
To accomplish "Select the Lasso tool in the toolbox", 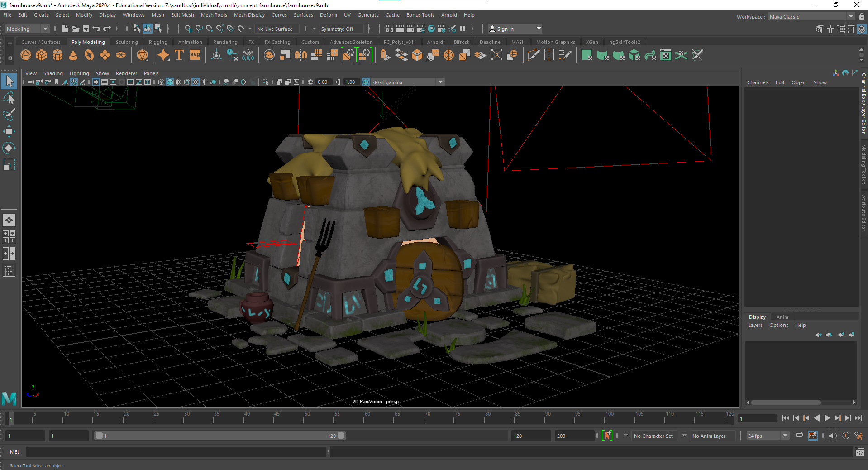I will pos(9,98).
